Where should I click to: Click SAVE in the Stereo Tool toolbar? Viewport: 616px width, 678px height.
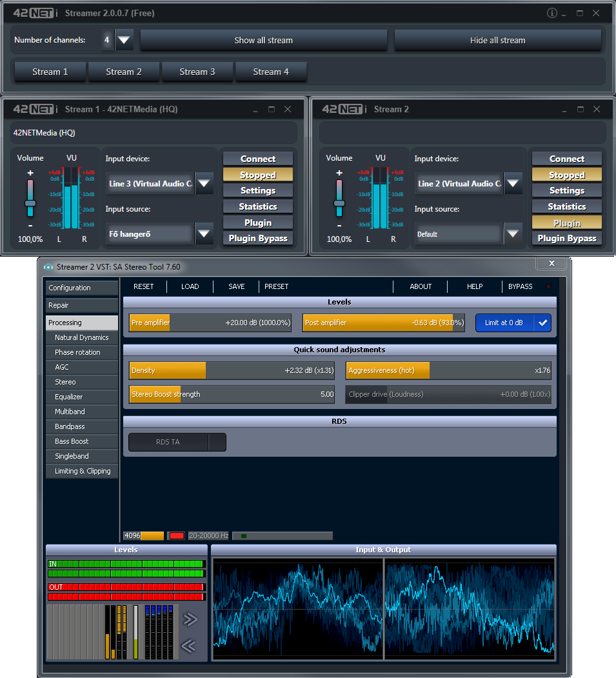click(x=237, y=286)
